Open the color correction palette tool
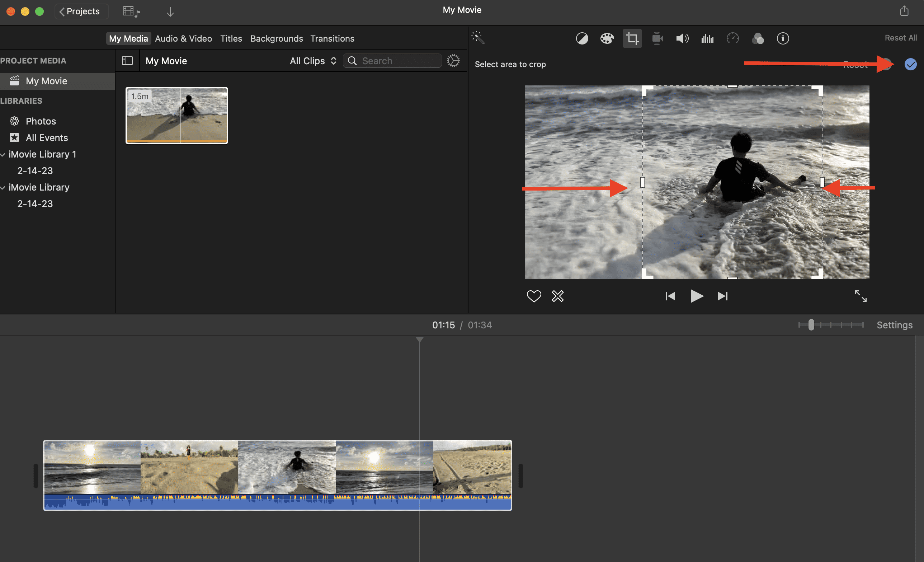The width and height of the screenshot is (924, 562). click(607, 38)
